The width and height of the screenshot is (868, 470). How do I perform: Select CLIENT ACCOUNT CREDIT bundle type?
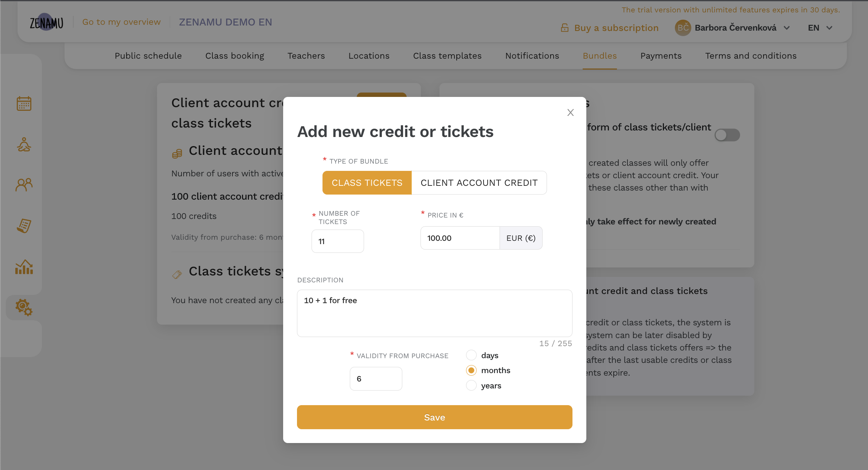[478, 182]
